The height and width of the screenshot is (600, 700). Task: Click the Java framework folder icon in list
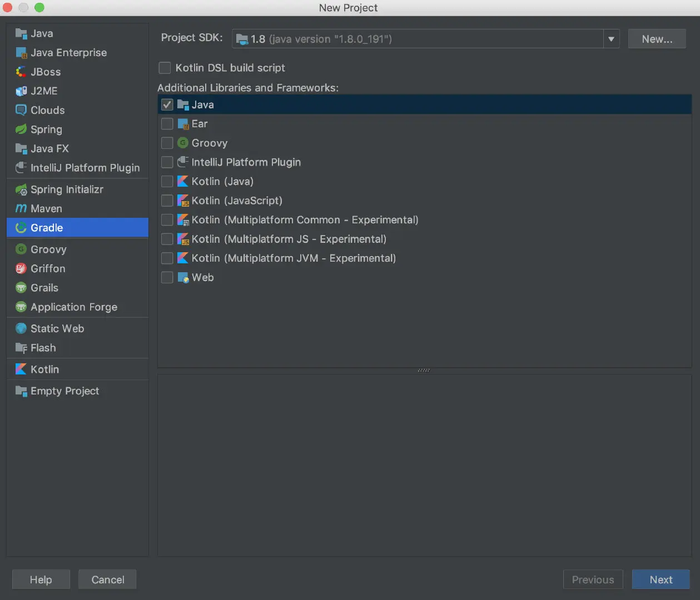click(x=183, y=104)
